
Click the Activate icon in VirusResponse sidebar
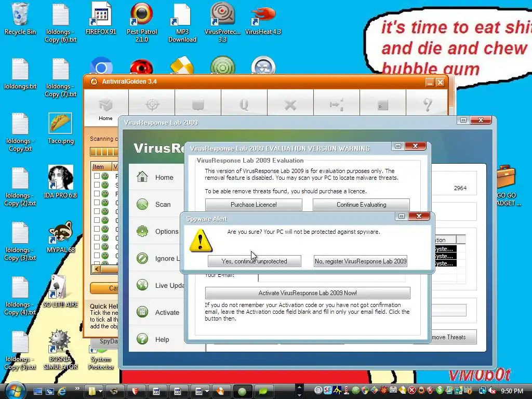click(142, 312)
